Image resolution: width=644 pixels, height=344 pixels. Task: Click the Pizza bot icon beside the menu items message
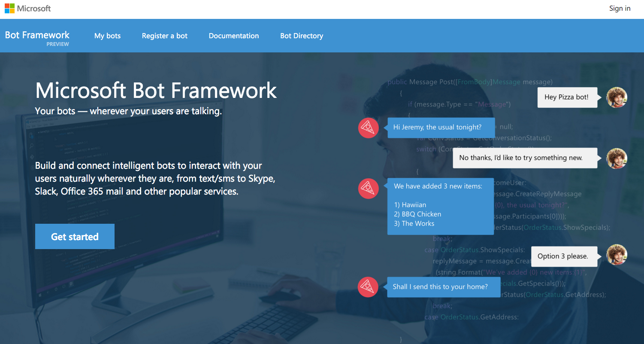click(368, 188)
